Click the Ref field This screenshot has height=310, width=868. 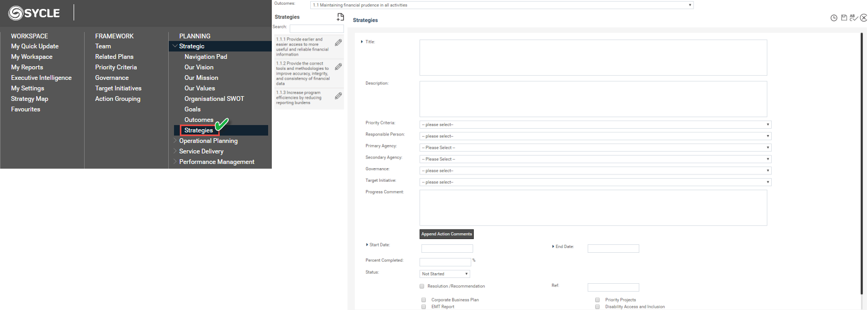[614, 287]
